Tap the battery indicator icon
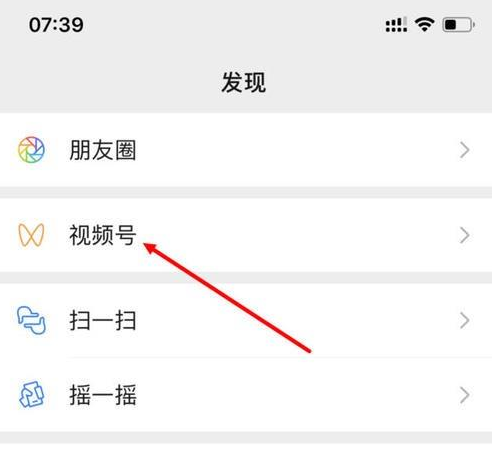This screenshot has width=492, height=451. (x=458, y=25)
